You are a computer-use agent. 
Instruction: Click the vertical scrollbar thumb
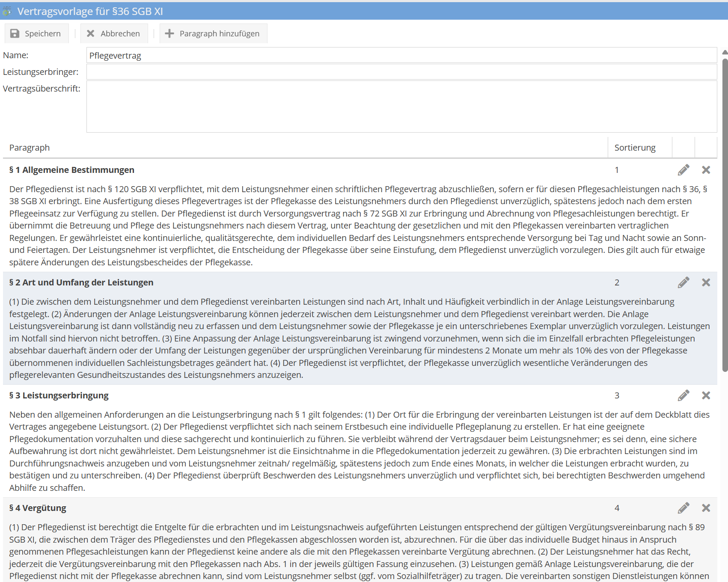pyautogui.click(x=725, y=214)
